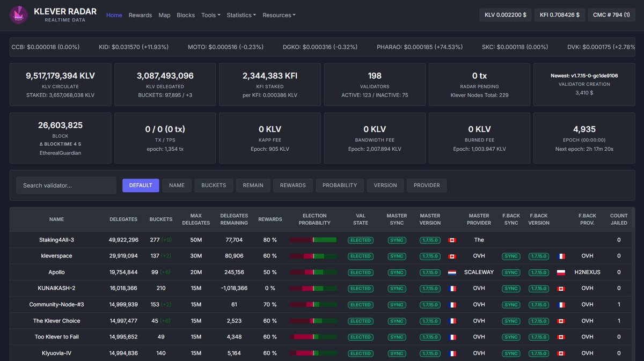
Task: Click the Klever Radar logo icon
Action: point(19,14)
